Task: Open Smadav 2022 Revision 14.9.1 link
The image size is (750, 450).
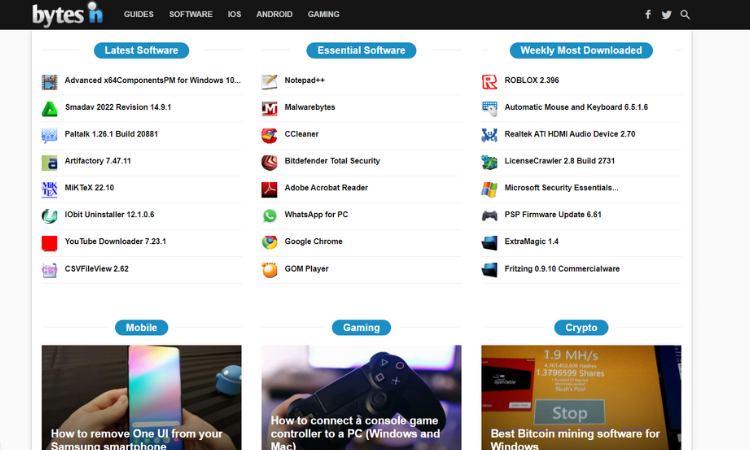Action: tap(118, 107)
